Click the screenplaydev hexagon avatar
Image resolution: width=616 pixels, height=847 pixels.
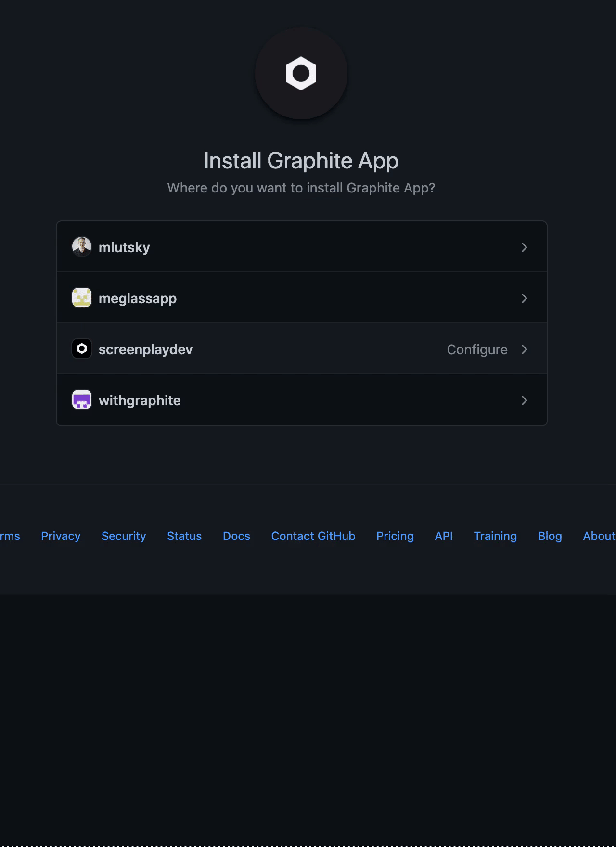tap(82, 348)
